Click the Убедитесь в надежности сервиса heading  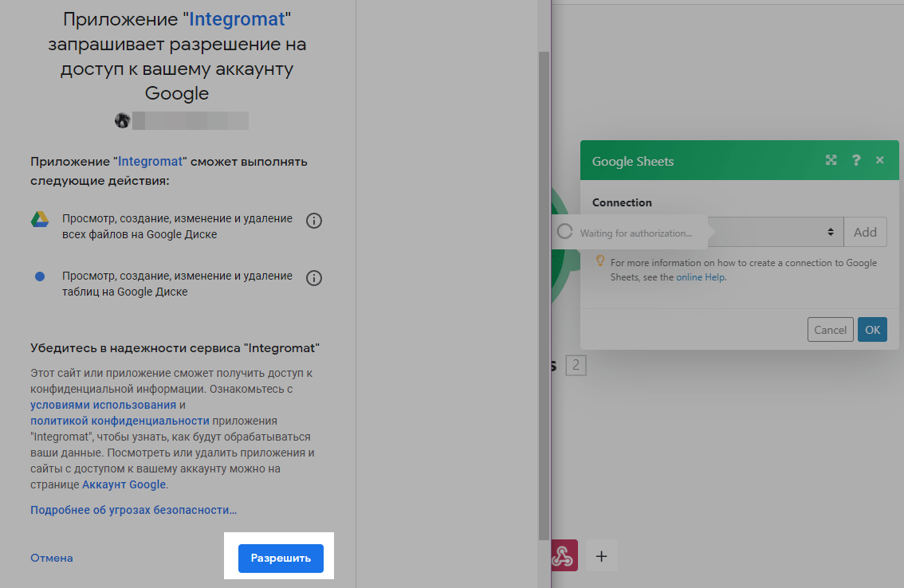click(175, 348)
